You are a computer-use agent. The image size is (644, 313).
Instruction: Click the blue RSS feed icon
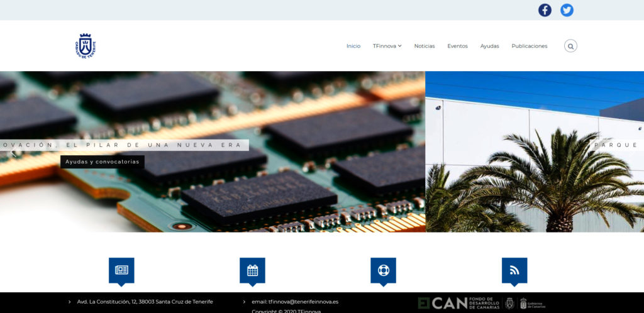click(514, 270)
